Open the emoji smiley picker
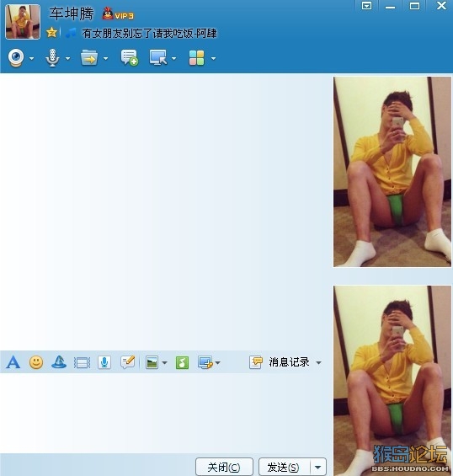This screenshot has height=476, width=453. [36, 362]
